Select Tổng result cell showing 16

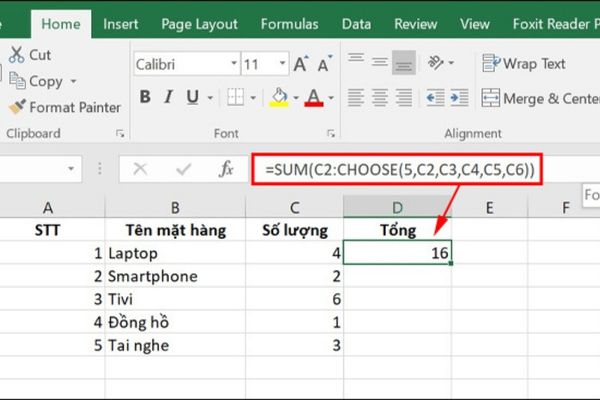coord(398,253)
